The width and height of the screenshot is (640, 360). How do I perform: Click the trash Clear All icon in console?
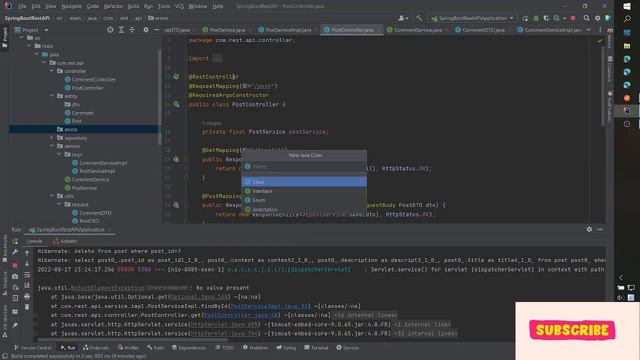point(27,307)
